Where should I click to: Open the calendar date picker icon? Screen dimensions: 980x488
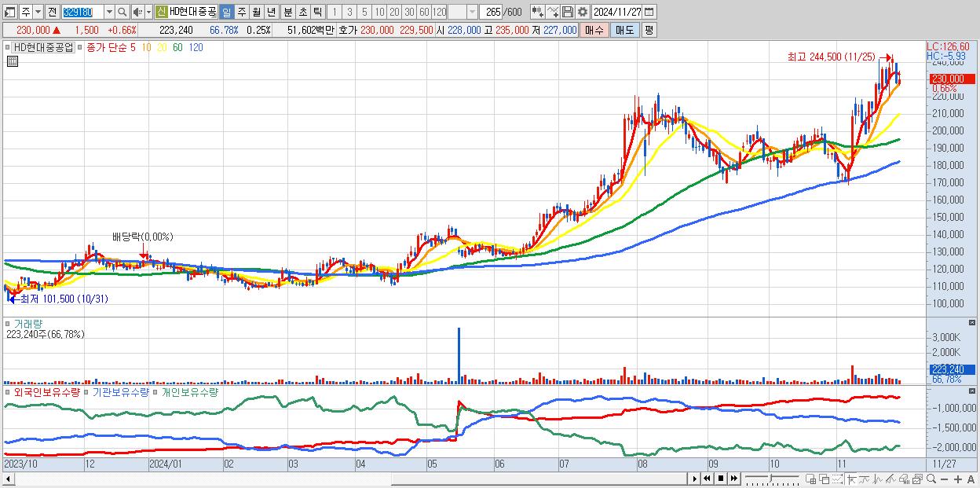(649, 12)
